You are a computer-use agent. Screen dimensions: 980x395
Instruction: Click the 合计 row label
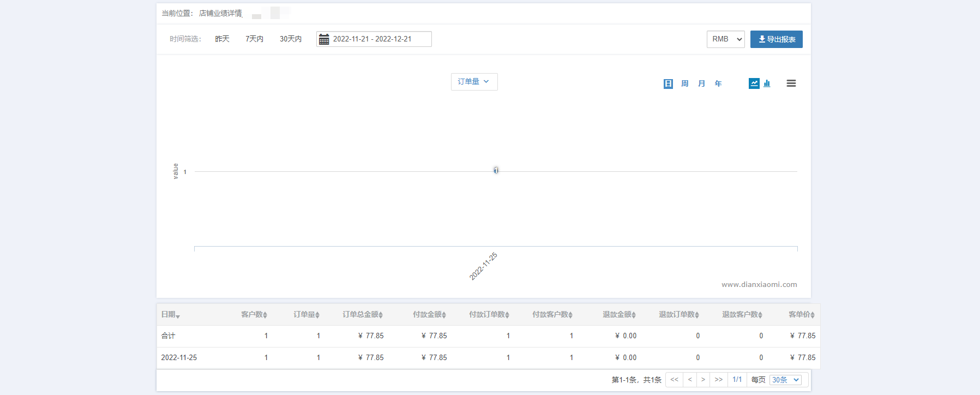point(168,336)
